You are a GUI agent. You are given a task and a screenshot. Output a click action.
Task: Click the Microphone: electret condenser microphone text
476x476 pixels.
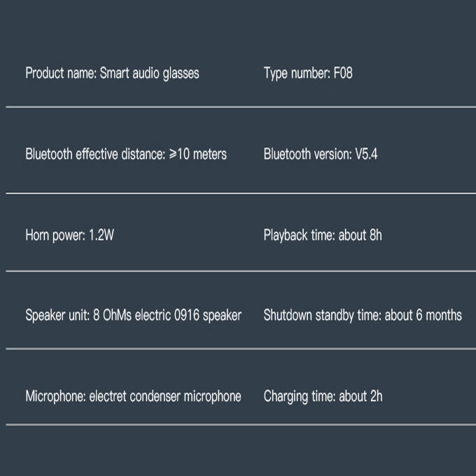coord(133,396)
